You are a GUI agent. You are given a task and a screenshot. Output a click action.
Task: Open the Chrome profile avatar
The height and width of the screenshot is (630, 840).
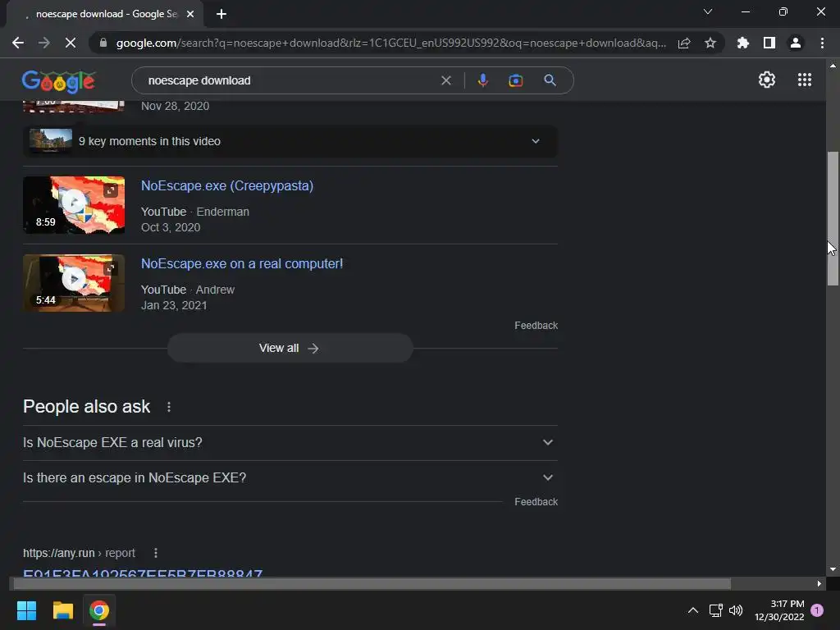796,43
